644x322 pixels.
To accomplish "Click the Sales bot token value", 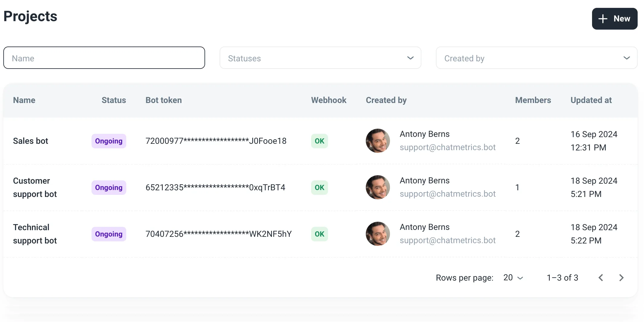I will pos(216,141).
